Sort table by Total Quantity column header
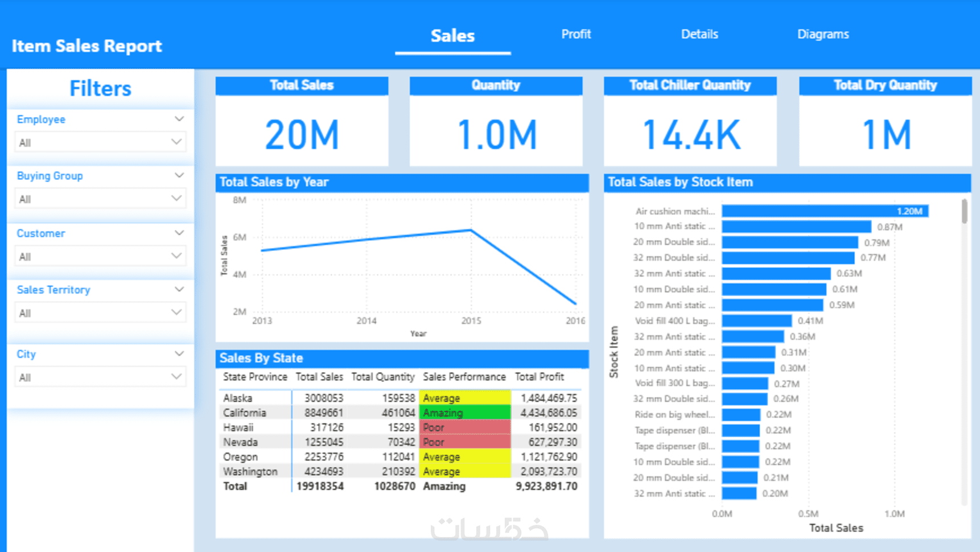This screenshot has width=980, height=552. (382, 377)
